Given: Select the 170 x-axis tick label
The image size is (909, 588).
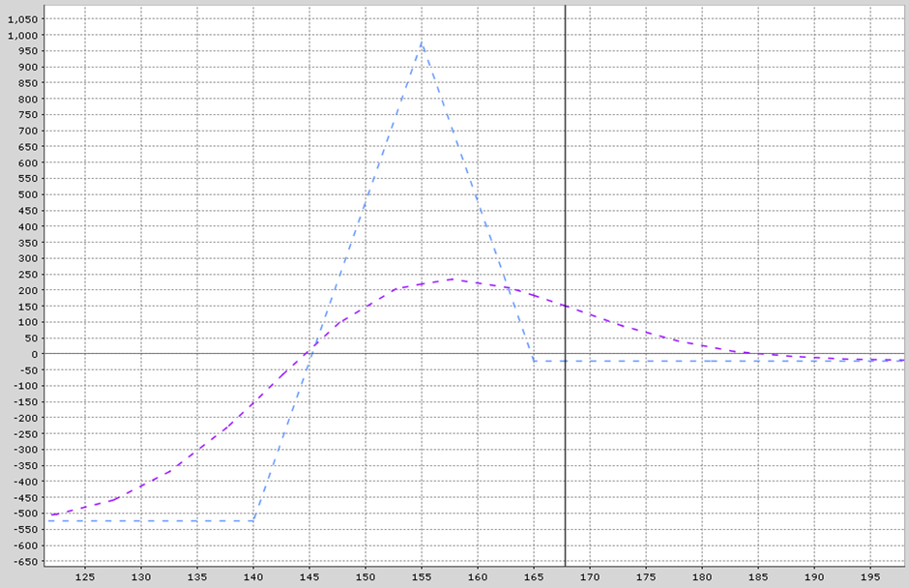Looking at the screenshot, I should [590, 577].
